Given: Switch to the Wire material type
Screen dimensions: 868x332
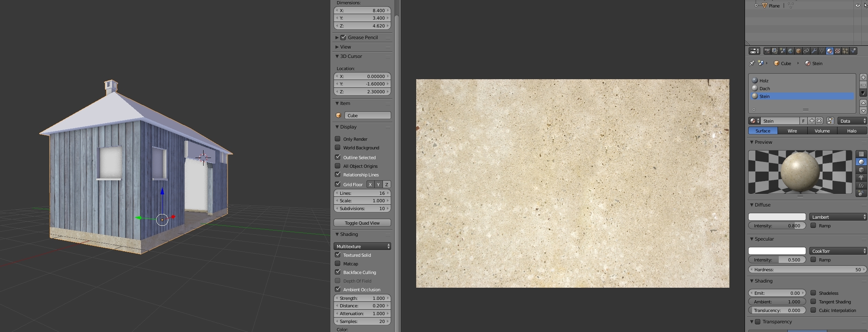Looking at the screenshot, I should [x=792, y=131].
